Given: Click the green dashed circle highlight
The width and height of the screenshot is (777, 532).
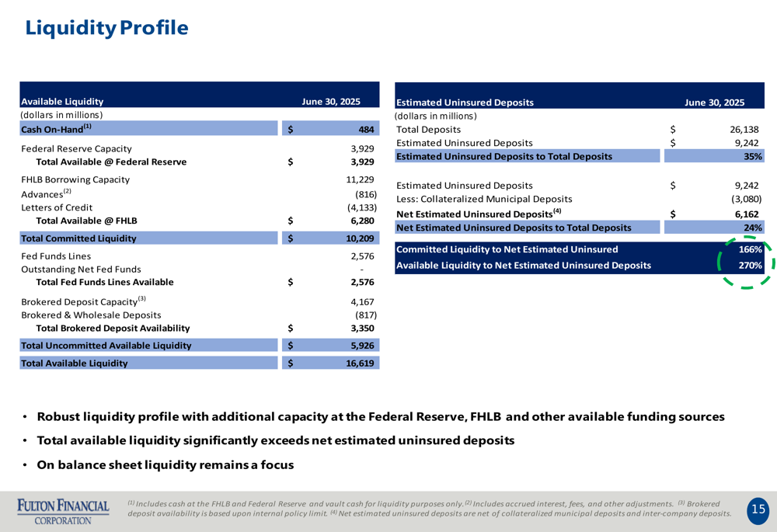Looking at the screenshot, I should pyautogui.click(x=746, y=262).
